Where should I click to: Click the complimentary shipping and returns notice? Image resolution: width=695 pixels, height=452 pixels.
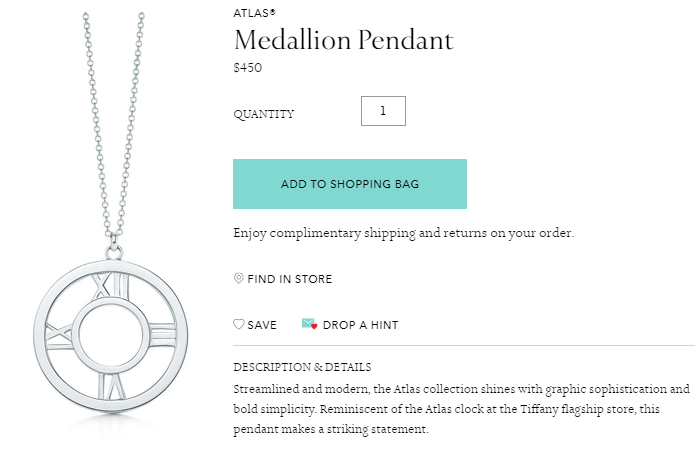coord(403,233)
